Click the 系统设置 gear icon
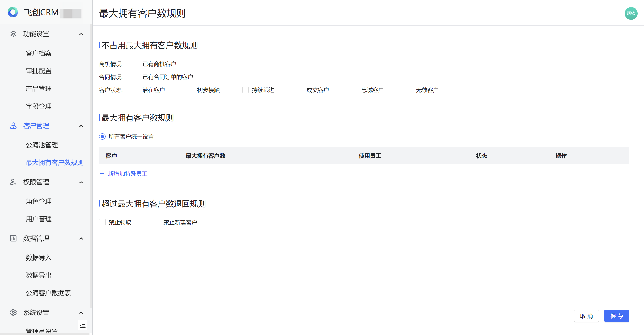Image resolution: width=644 pixels, height=335 pixels. pos(13,312)
